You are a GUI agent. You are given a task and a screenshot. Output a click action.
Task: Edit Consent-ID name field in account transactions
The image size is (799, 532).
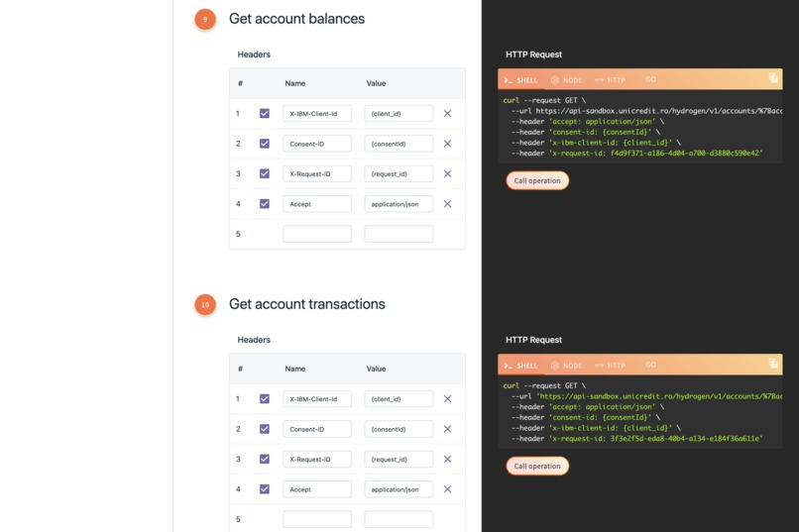coord(317,429)
